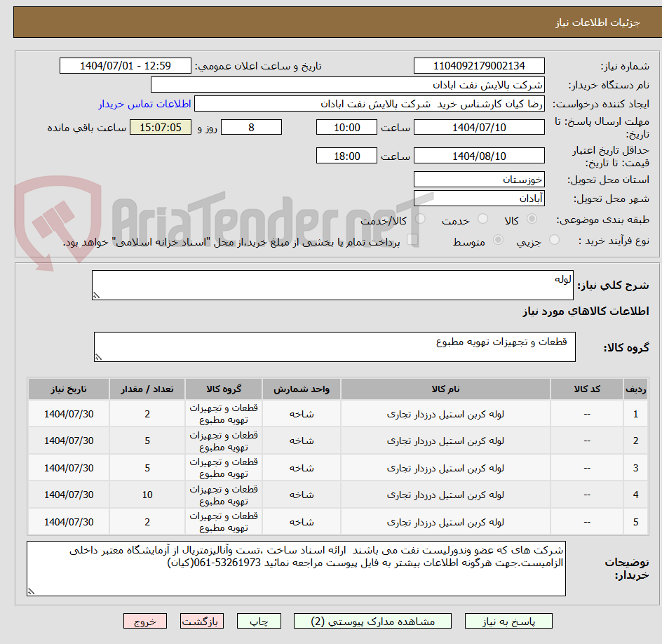
Task: Click the remaining days field 8
Action: [251, 127]
